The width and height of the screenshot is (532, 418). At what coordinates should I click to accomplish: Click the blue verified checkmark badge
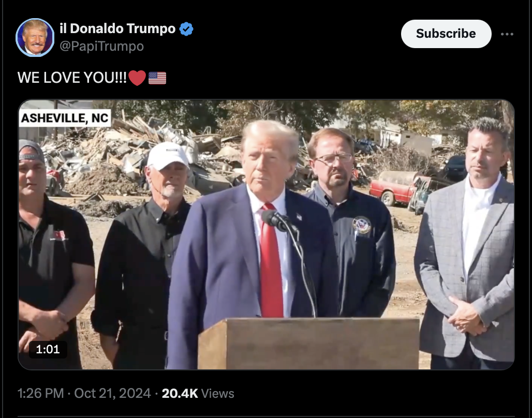pos(186,29)
